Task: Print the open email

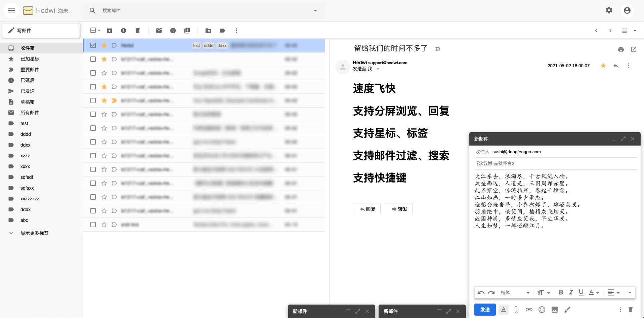Action: [x=621, y=49]
